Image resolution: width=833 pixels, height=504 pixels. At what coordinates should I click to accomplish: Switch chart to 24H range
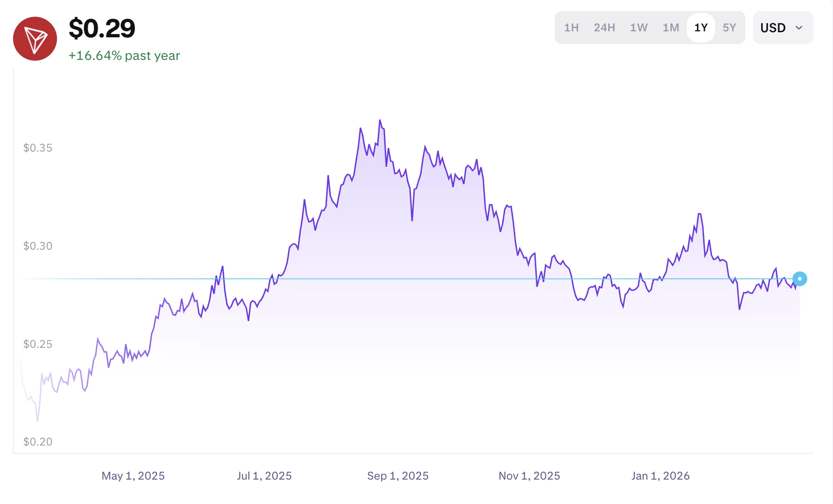[604, 28]
